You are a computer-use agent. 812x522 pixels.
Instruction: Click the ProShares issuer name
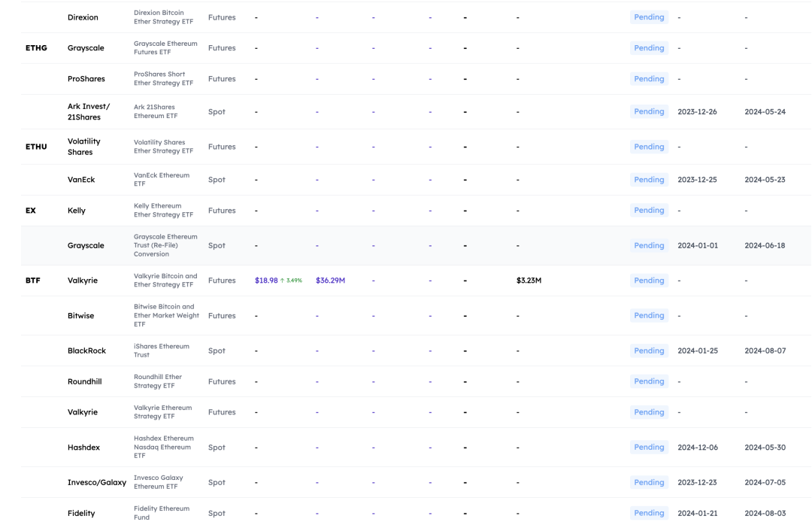[86, 79]
